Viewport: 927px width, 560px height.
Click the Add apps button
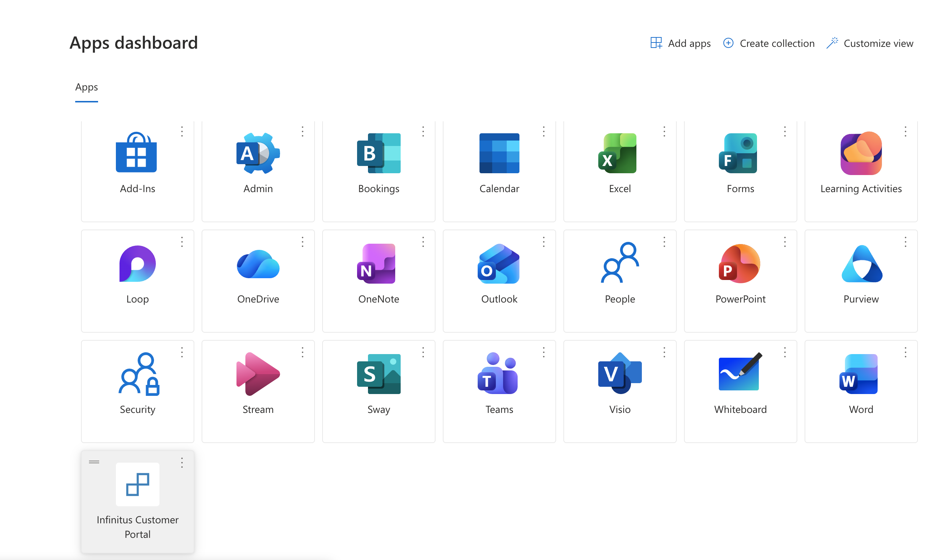tap(680, 43)
